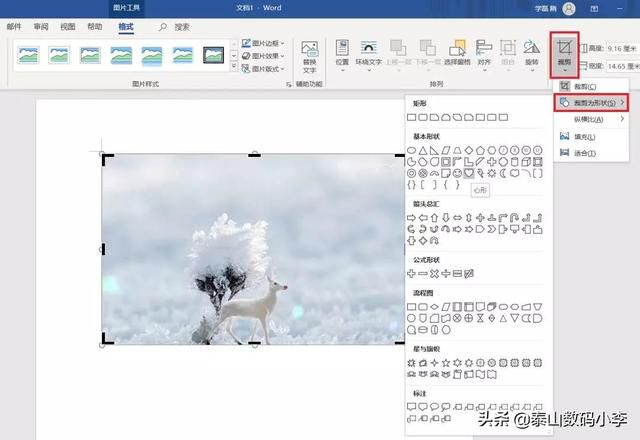Choose the first rectangular callout shape

click(x=411, y=407)
